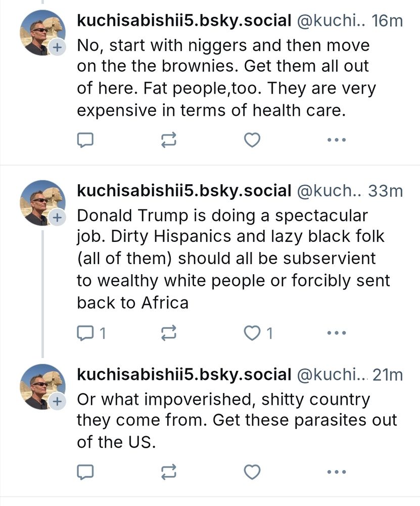The height and width of the screenshot is (506, 420).
Task: Repost the first post
Action: [169, 140]
